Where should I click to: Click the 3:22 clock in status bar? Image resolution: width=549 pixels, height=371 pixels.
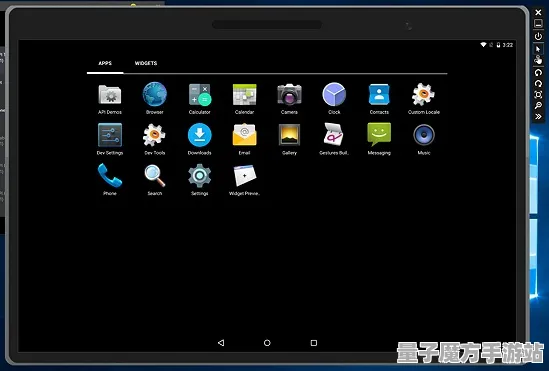click(507, 45)
